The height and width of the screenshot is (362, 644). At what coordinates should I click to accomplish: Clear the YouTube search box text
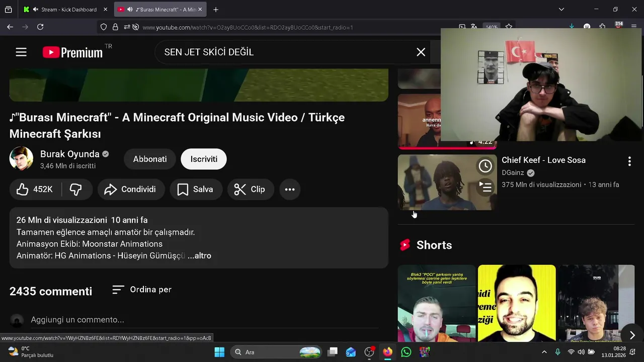[421, 52]
